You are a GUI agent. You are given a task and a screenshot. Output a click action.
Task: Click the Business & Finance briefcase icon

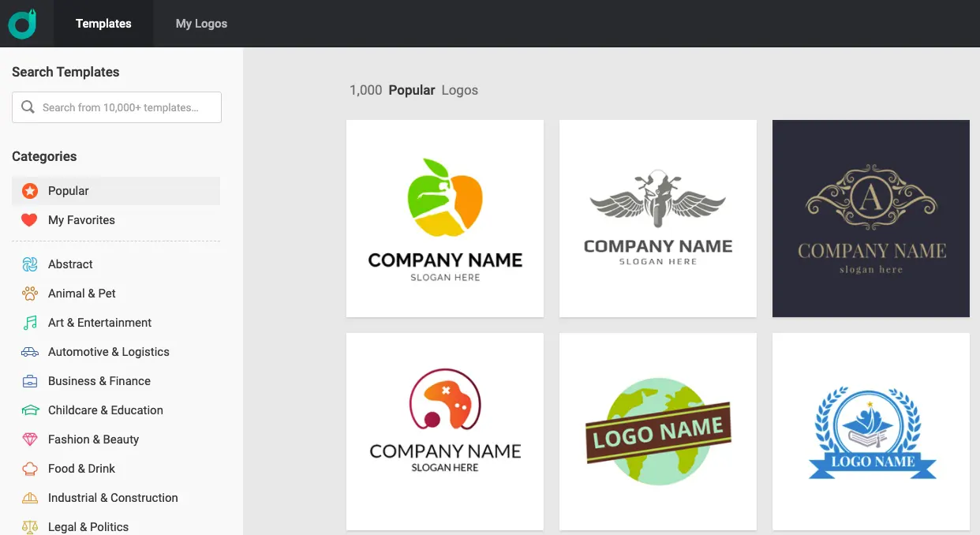(x=30, y=381)
